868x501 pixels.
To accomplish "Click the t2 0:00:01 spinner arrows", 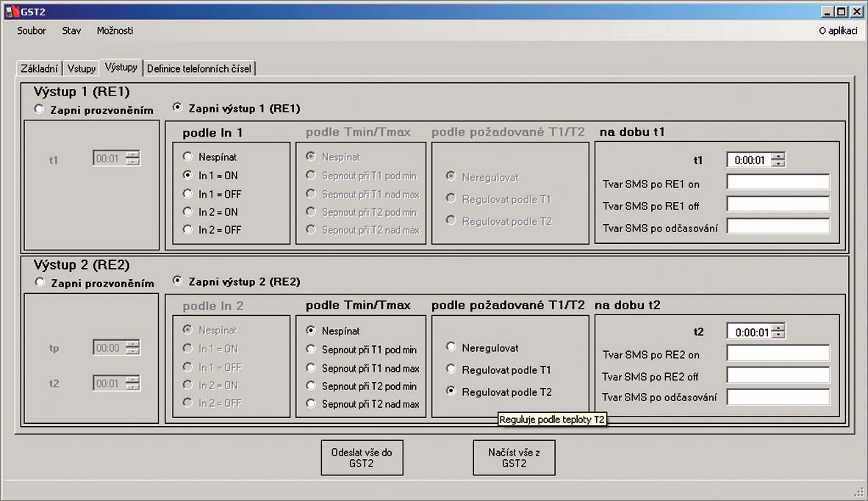I will pos(778,331).
